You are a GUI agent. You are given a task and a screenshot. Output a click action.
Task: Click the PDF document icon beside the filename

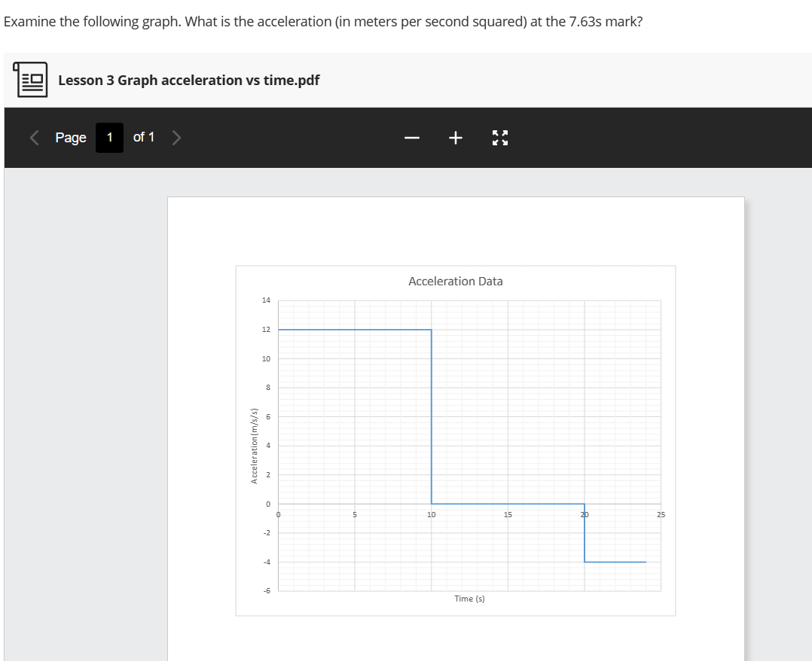(x=30, y=79)
